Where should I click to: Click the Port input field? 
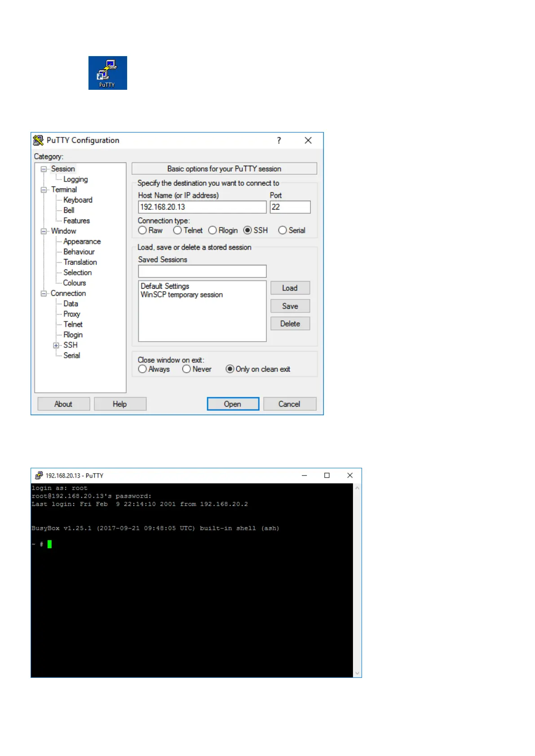(x=290, y=207)
